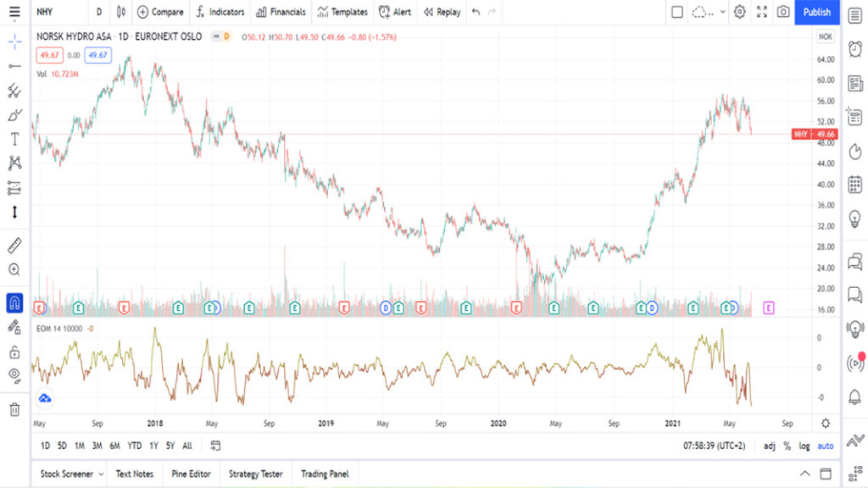
Task: Toggle the auto scale option
Action: tap(826, 446)
